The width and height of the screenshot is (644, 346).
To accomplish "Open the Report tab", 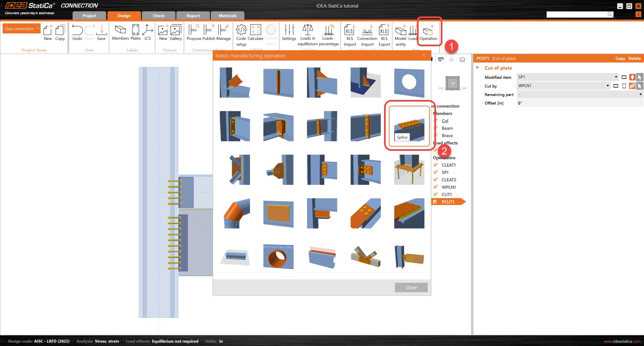I will coord(193,16).
